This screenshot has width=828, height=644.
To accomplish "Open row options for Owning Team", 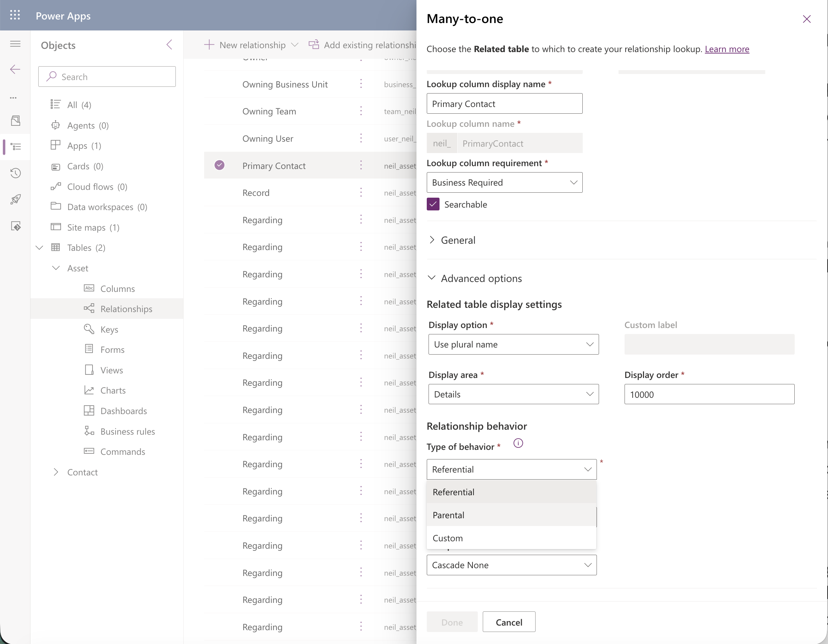I will 361,111.
